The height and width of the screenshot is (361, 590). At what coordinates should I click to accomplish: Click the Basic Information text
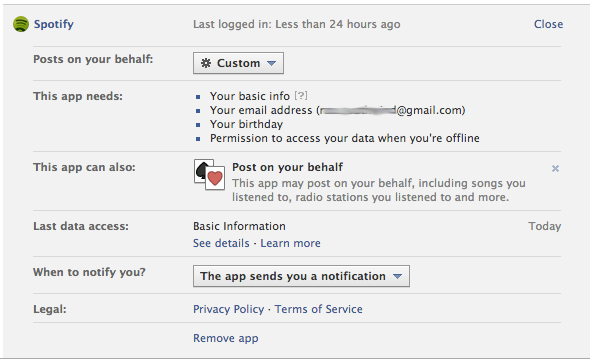[239, 226]
